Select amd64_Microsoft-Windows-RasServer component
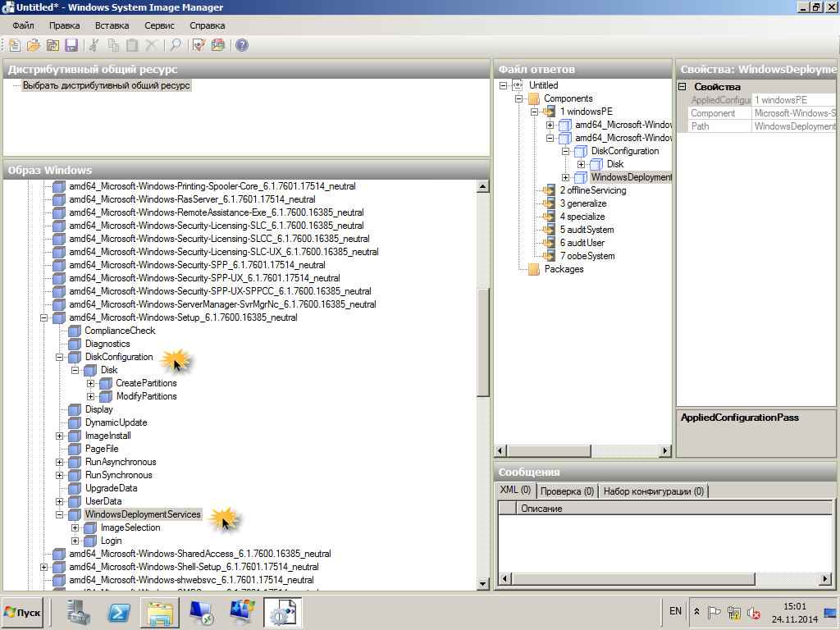The height and width of the screenshot is (630, 840). pyautogui.click(x=192, y=199)
